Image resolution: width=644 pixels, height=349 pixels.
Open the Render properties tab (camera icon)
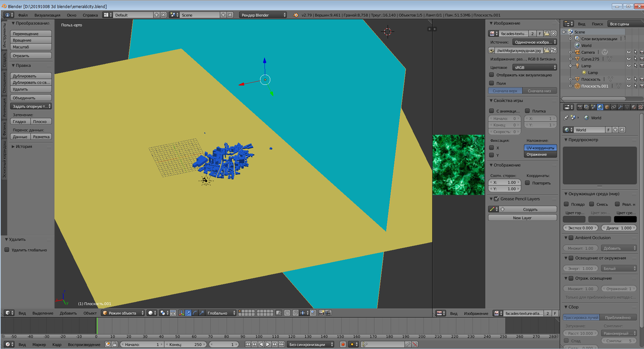coord(580,107)
